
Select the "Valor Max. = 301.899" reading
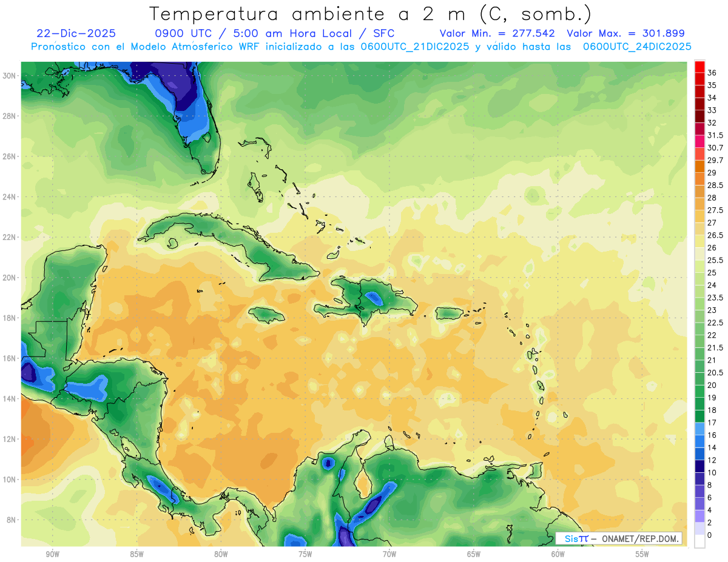[x=625, y=33]
